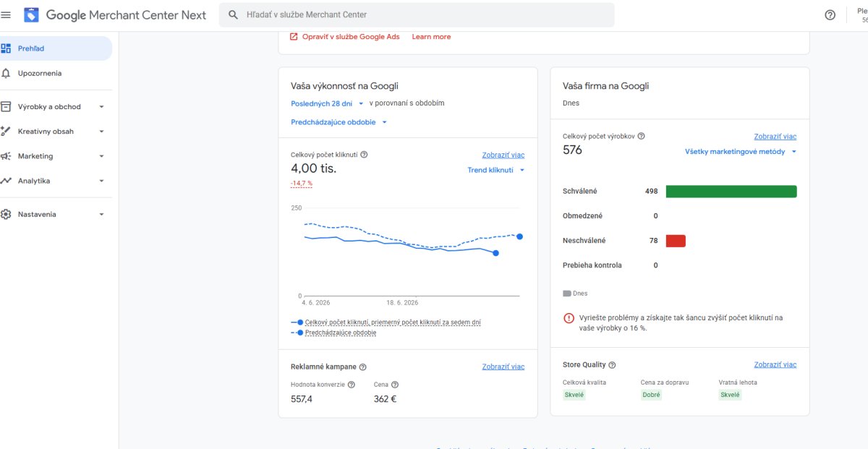Image resolution: width=868 pixels, height=449 pixels.
Task: Expand Nastavenia menu arrow
Action: click(x=101, y=215)
